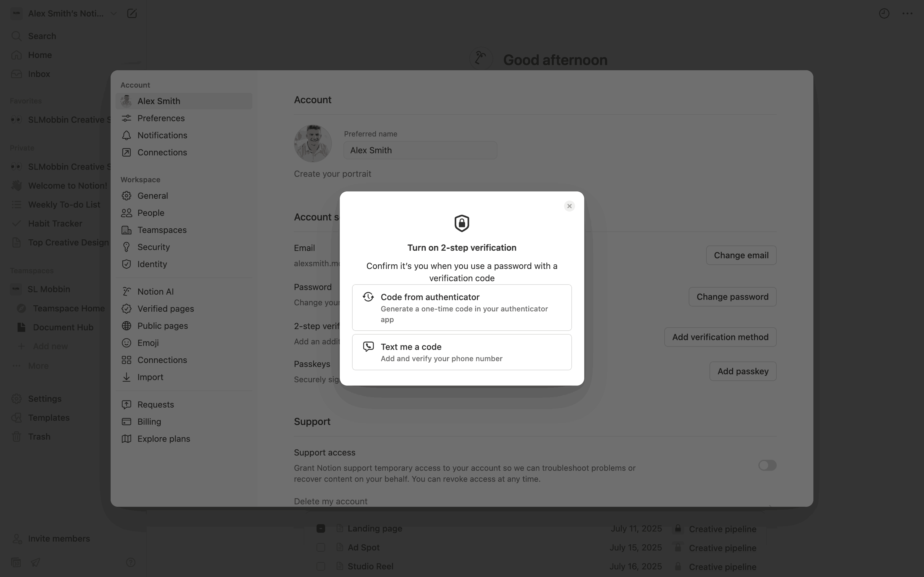Click the paper plane icon bottom left

coord(35,562)
